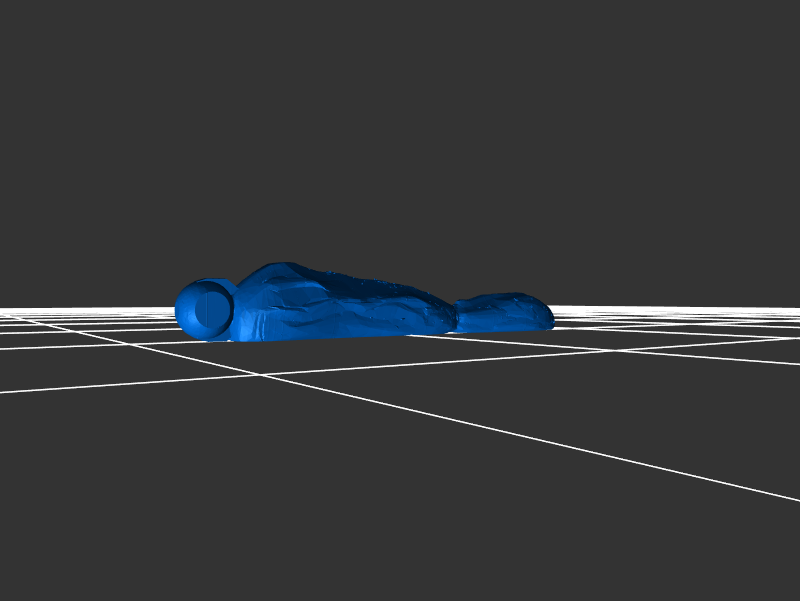
Task: Click the empty area below the grid at bottom-left
Action: [100, 500]
